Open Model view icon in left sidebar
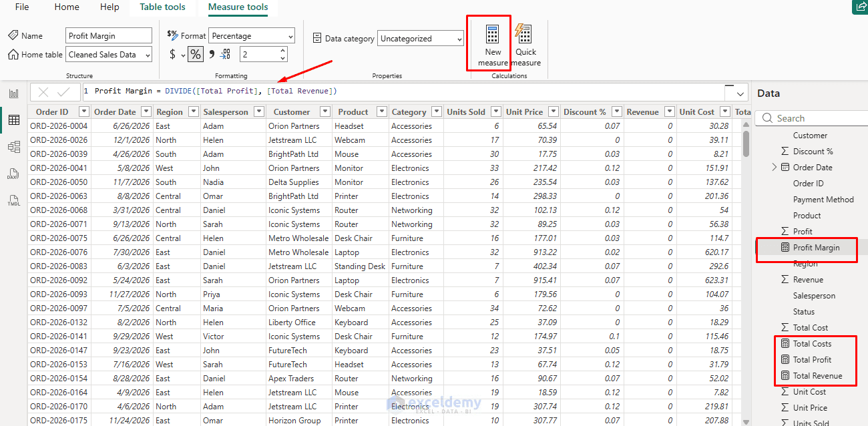Image resolution: width=868 pixels, height=426 pixels. click(x=13, y=147)
